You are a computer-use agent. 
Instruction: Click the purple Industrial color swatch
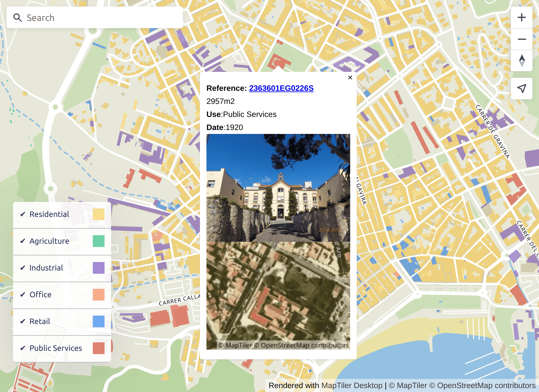(x=99, y=268)
